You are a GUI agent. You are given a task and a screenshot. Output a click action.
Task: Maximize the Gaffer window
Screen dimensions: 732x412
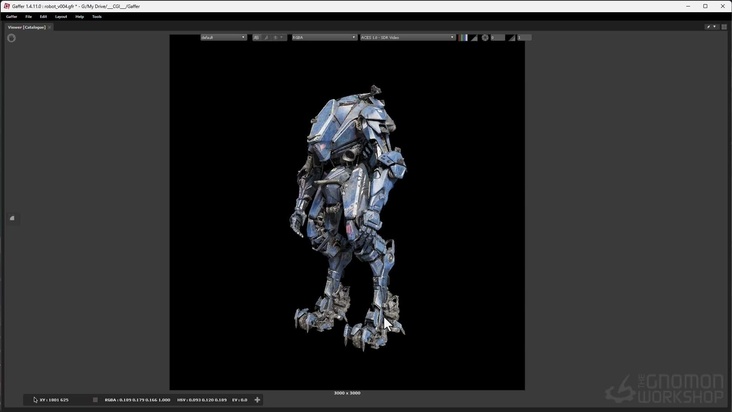(x=705, y=6)
